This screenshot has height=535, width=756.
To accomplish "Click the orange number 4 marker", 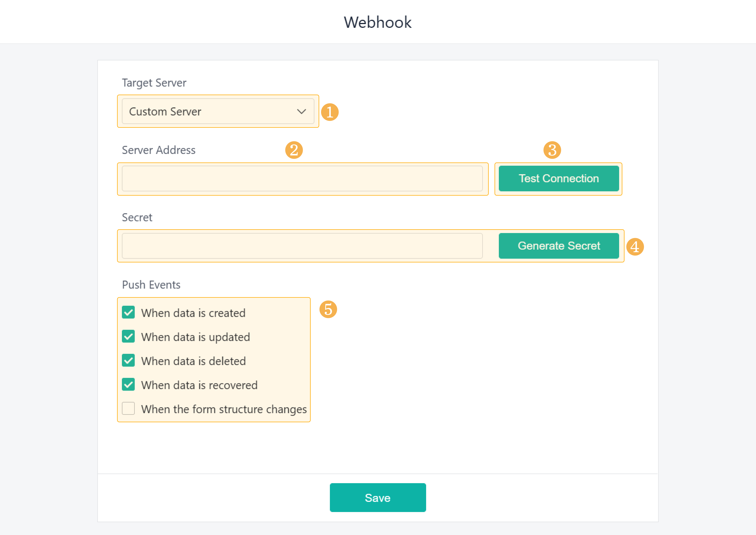I will click(635, 247).
